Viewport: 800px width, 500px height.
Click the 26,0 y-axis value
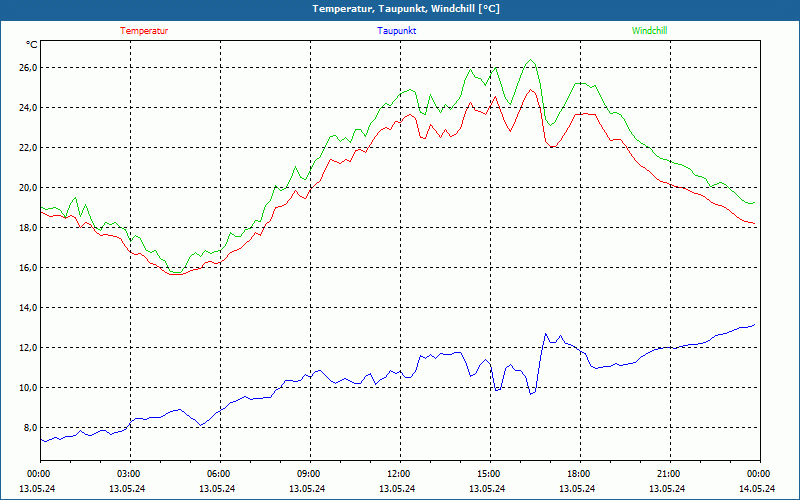pos(28,67)
